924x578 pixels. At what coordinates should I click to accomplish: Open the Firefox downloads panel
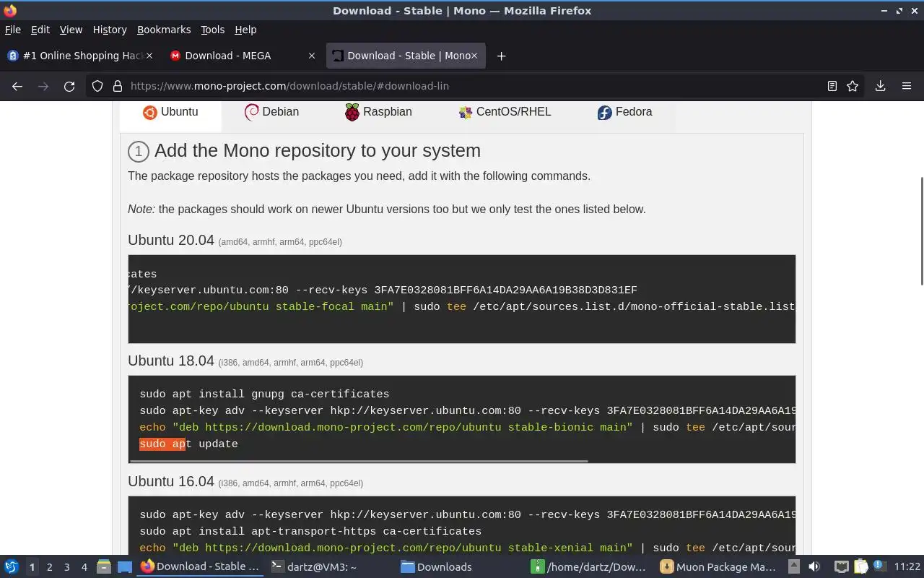[881, 86]
